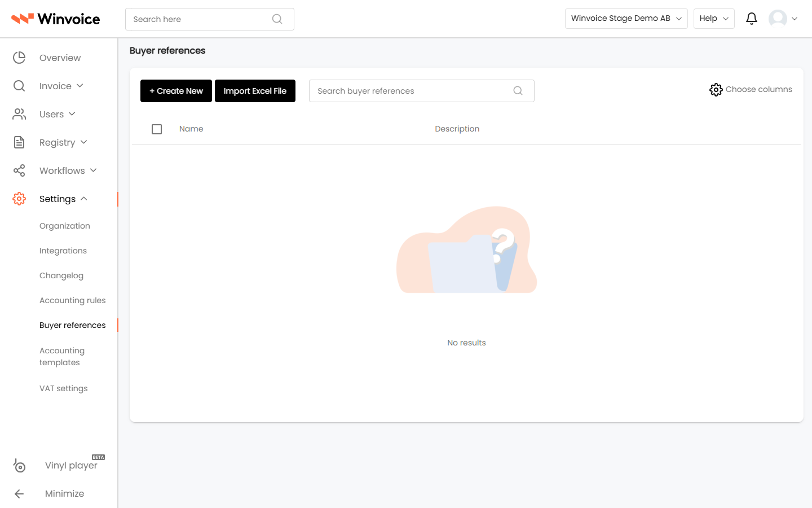Viewport: 812px width, 508px height.
Task: Go to Accounting rules settings
Action: point(73,300)
